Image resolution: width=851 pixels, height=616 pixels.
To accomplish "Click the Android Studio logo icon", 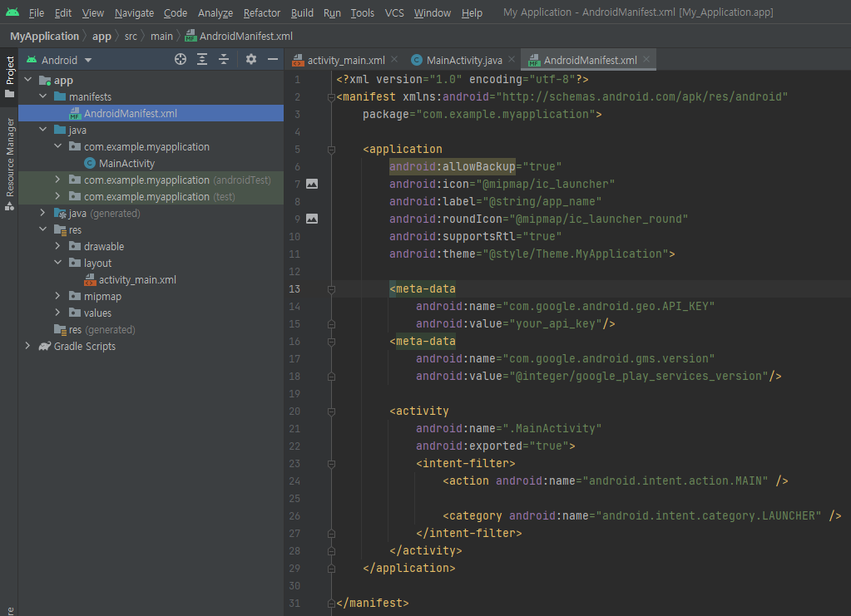I will point(12,12).
